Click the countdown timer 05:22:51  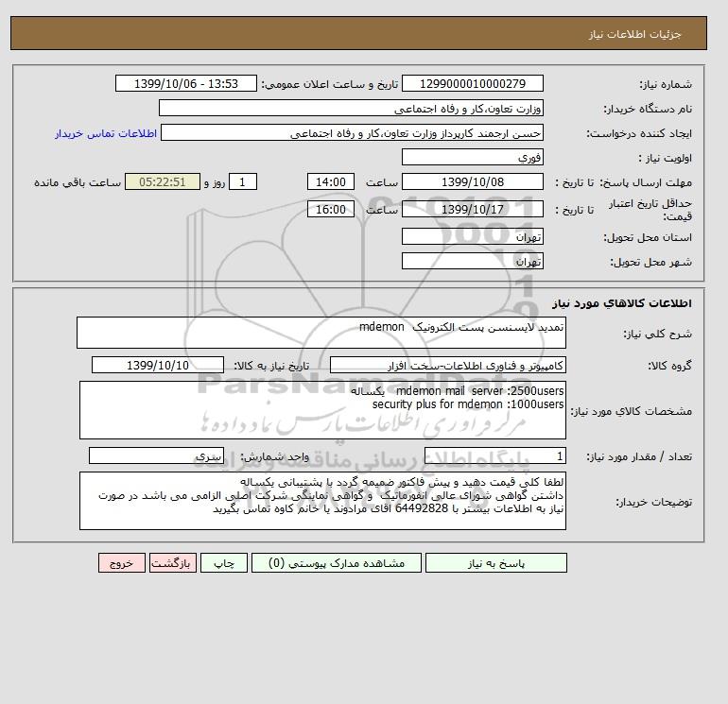(163, 182)
